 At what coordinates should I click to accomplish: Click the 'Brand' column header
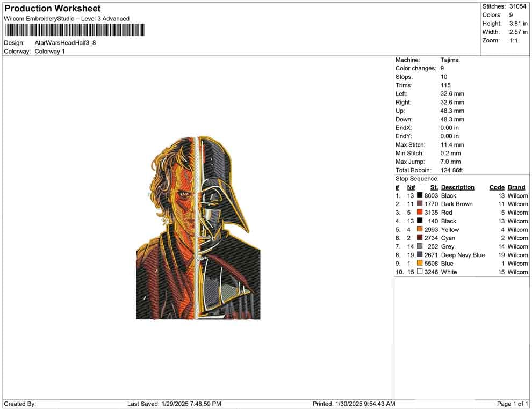click(516, 187)
